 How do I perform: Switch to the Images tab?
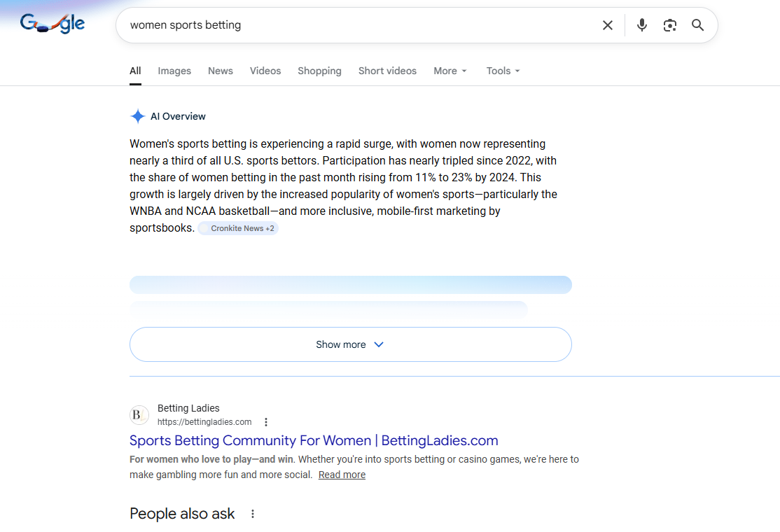174,71
